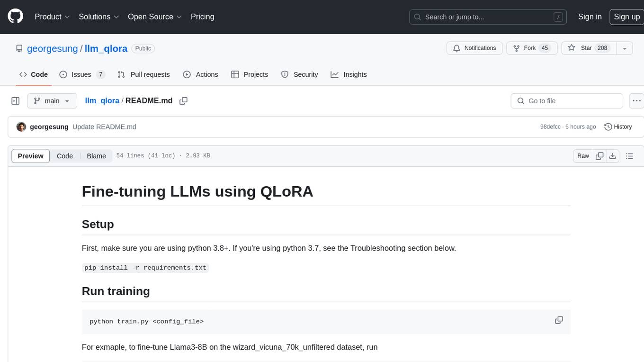644x362 pixels.
Task: Switch to the Projects tab
Action: (x=250, y=74)
